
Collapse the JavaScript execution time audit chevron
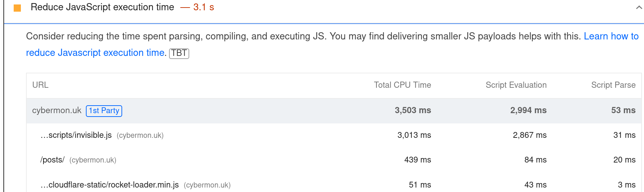639,8
